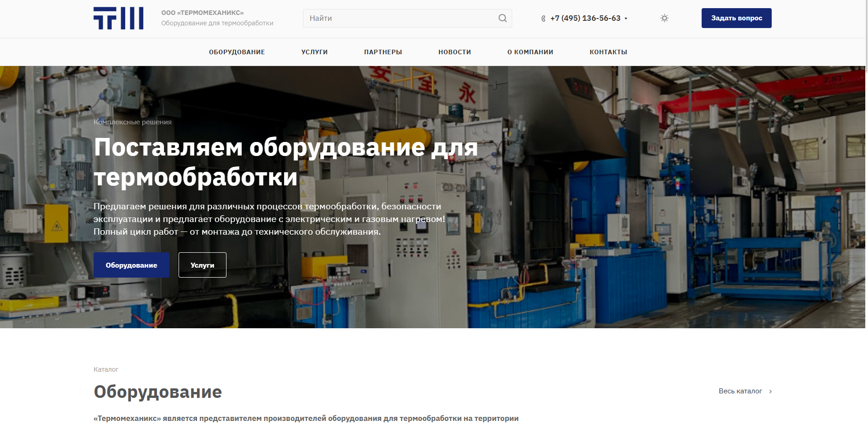868x425 pixels.
Task: Focus the Найти search input field
Action: click(x=400, y=18)
